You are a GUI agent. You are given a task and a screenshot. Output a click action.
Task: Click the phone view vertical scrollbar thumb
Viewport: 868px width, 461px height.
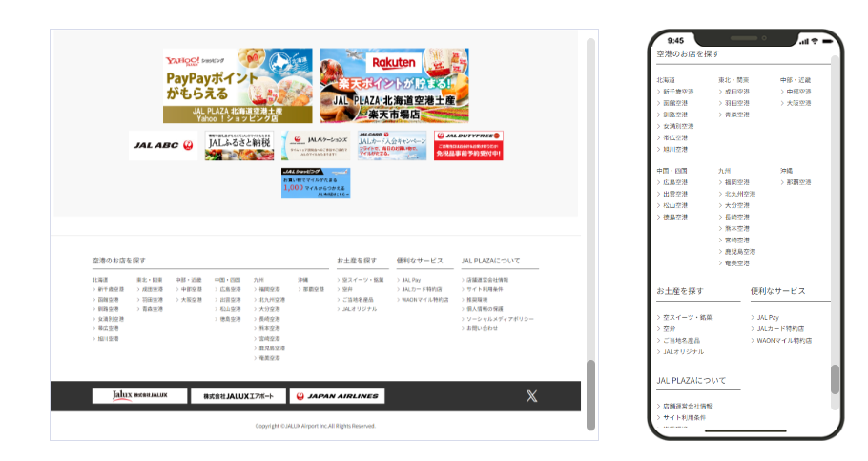pyautogui.click(x=835, y=379)
